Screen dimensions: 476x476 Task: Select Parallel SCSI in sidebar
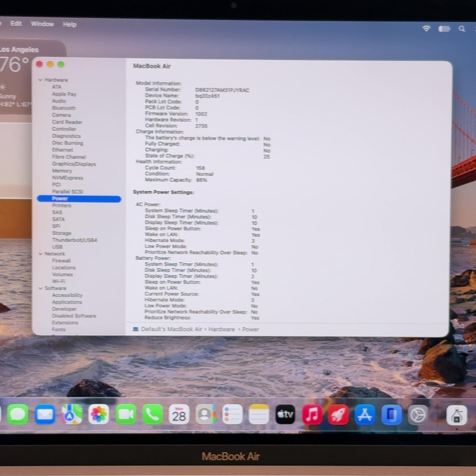pyautogui.click(x=67, y=192)
